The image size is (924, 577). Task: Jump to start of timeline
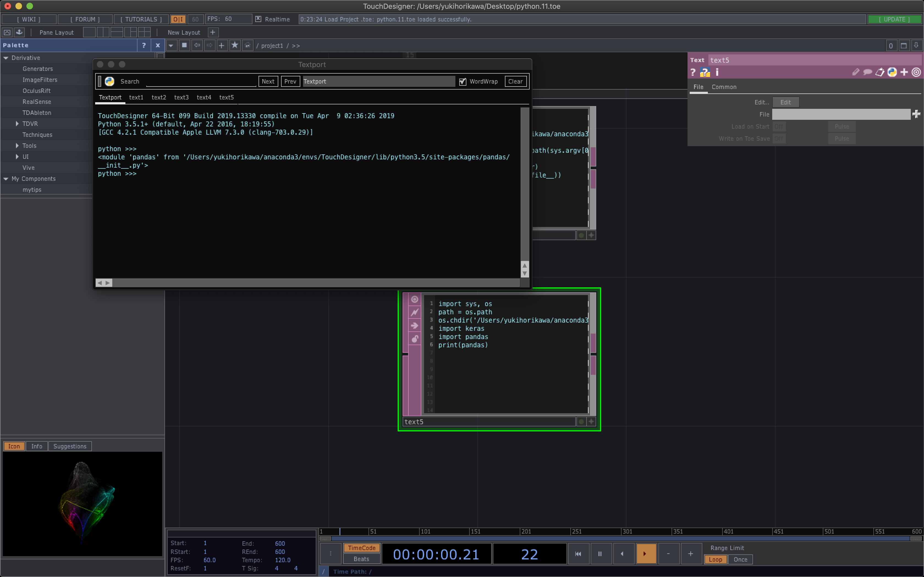point(578,554)
